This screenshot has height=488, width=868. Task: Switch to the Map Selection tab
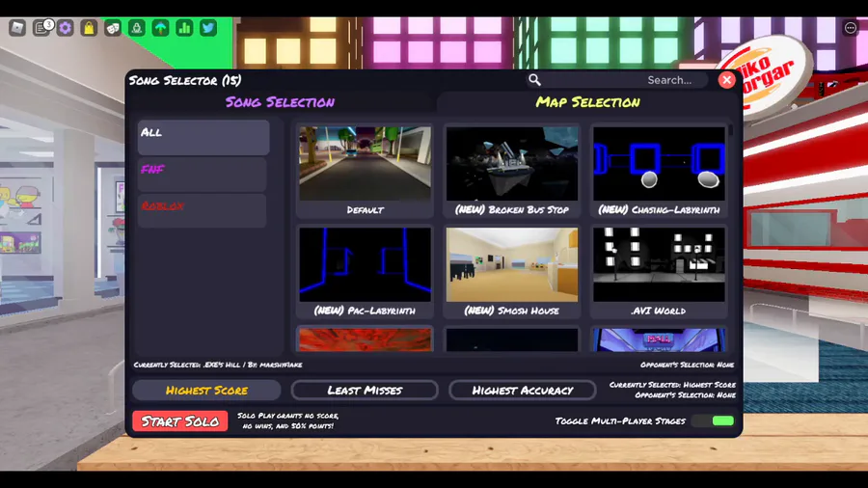588,102
